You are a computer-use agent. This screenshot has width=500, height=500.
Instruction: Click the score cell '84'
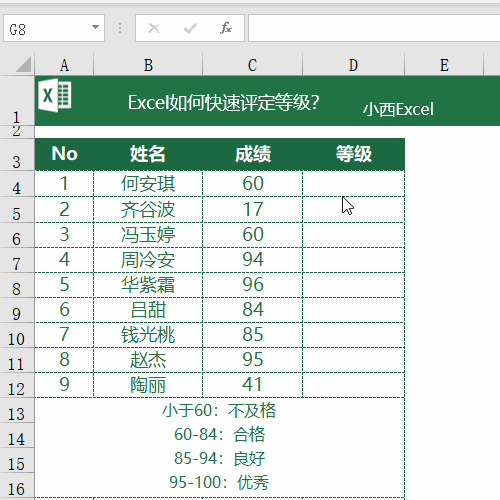click(x=253, y=310)
